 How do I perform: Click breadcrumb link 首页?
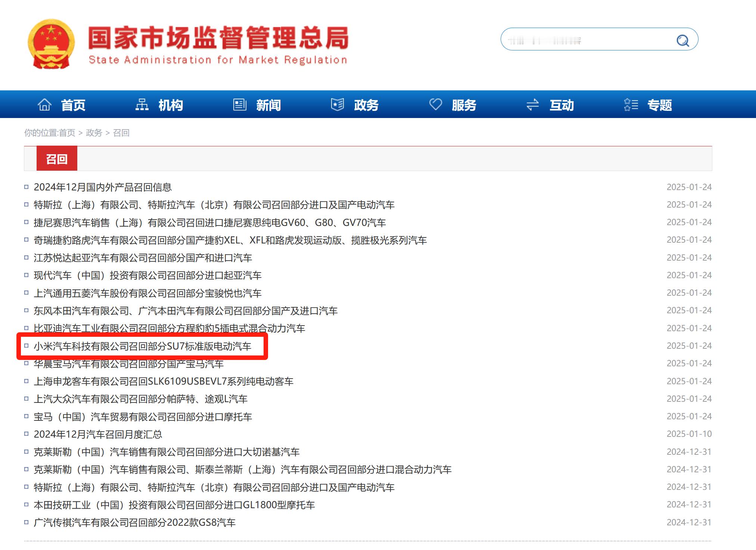67,133
